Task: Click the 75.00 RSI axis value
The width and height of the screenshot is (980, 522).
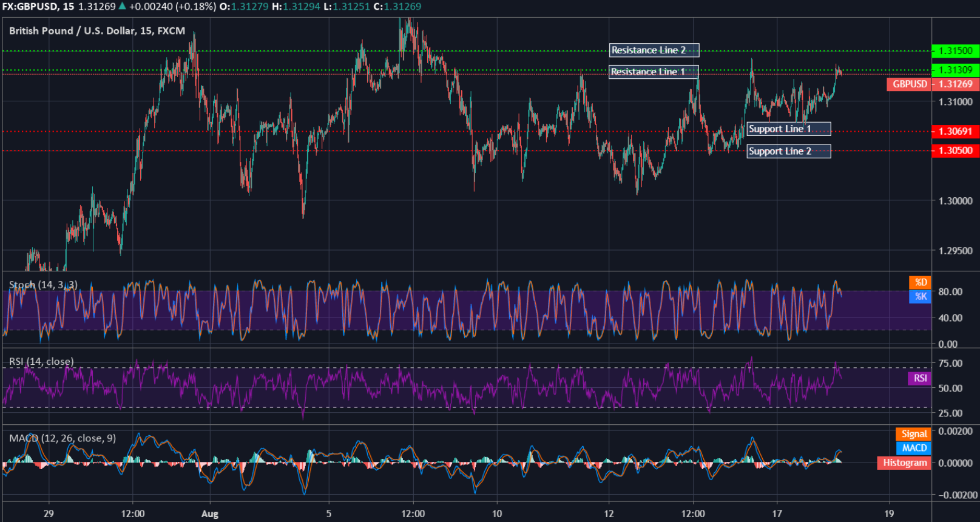Action: pos(950,364)
